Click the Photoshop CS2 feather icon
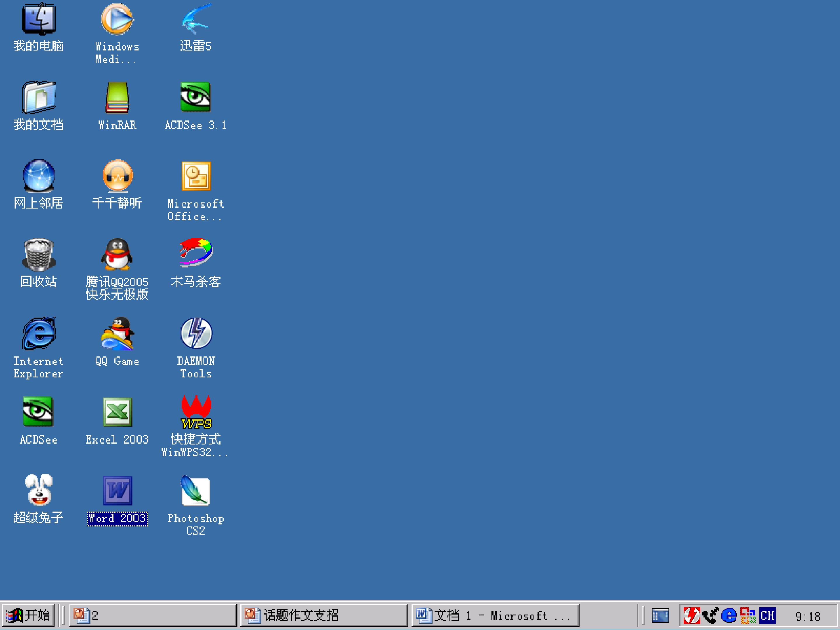The width and height of the screenshot is (840, 630). 195,491
